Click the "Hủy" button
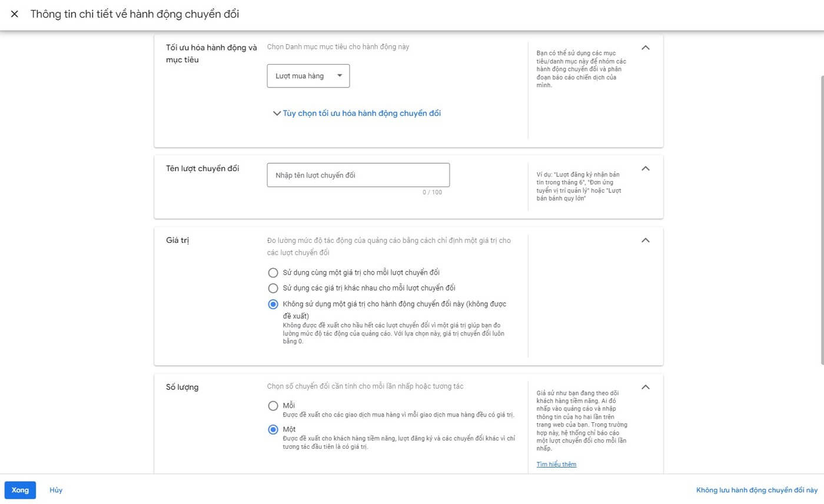Viewport: 824px width, 504px height. (x=56, y=489)
